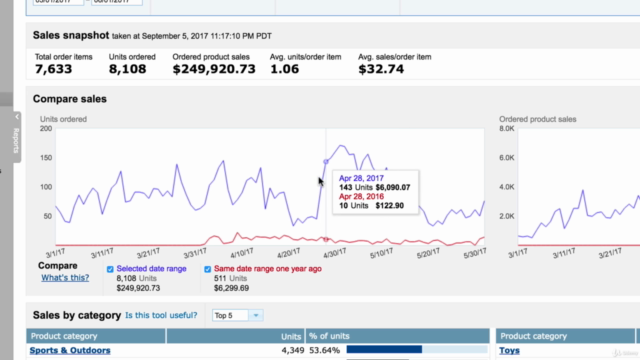Click the start date input field

point(58,2)
